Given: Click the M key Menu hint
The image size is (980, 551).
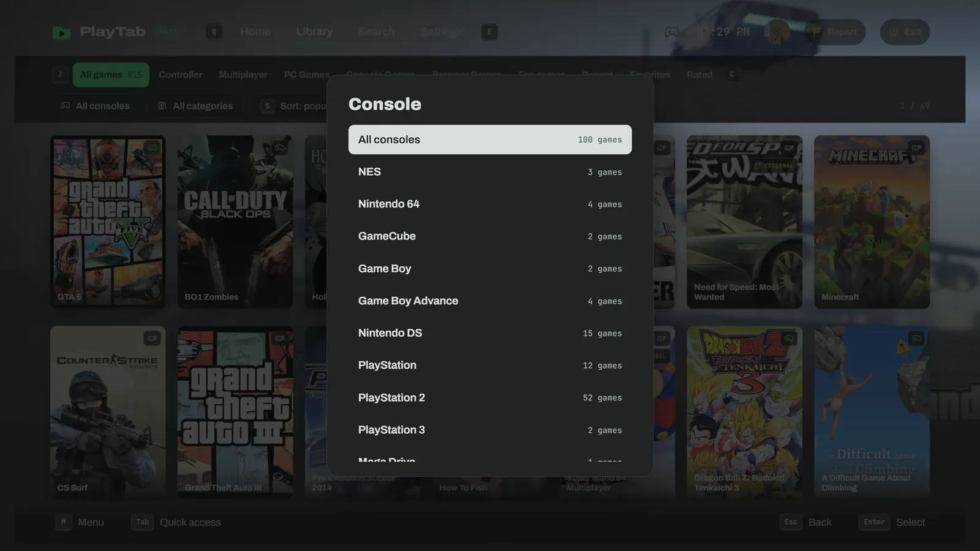Looking at the screenshot, I should 64,522.
